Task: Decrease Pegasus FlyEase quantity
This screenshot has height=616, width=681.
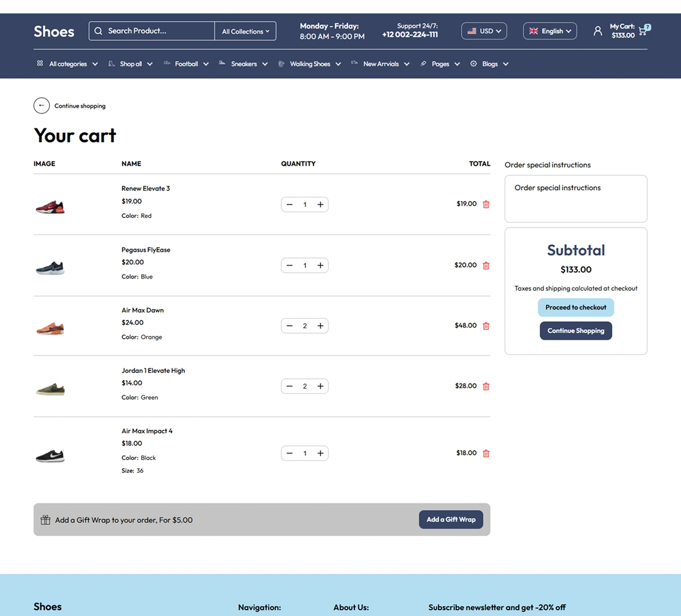Action: 289,265
